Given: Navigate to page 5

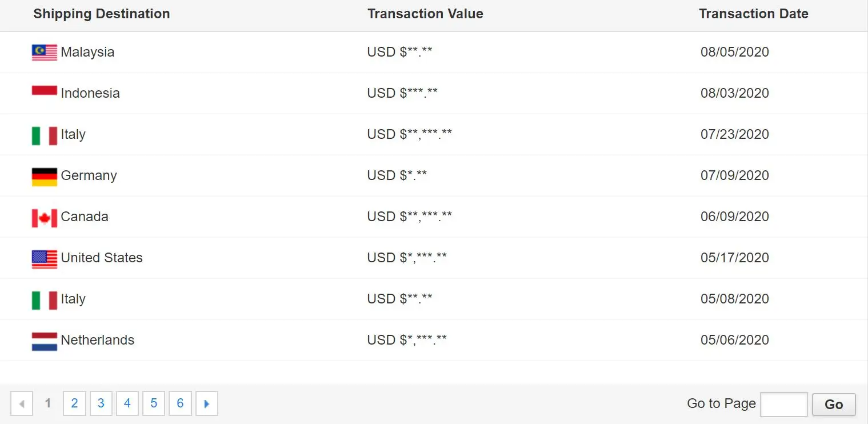Looking at the screenshot, I should coord(154,403).
